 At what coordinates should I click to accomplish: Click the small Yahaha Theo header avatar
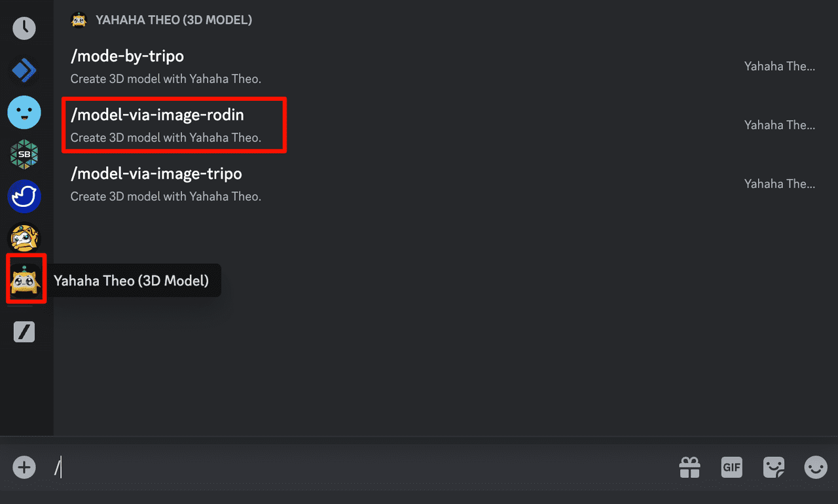click(x=79, y=20)
